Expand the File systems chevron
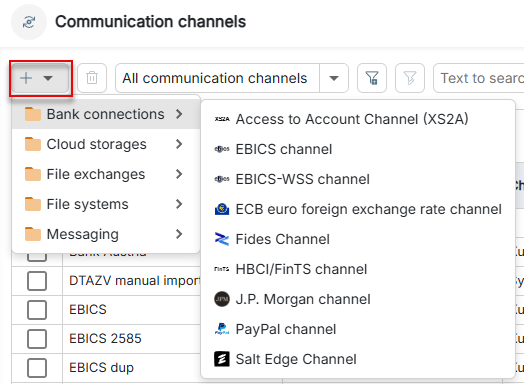 (179, 204)
